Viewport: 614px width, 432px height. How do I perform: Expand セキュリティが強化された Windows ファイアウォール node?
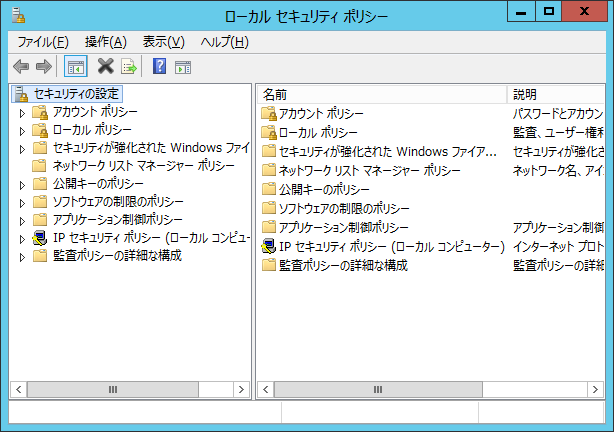pos(22,149)
